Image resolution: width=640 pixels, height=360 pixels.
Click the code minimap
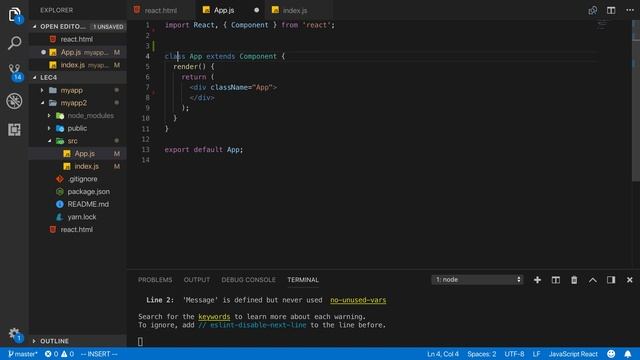click(x=602, y=25)
